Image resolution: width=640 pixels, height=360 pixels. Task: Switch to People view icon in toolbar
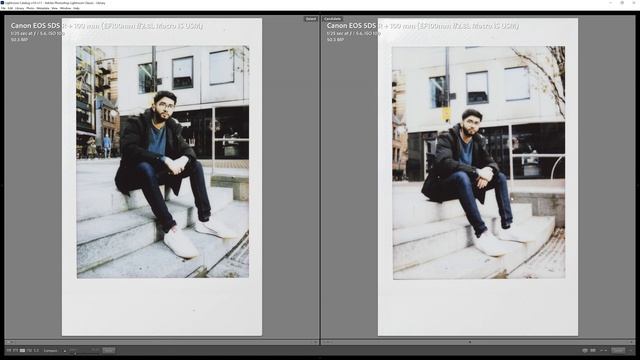(36, 350)
